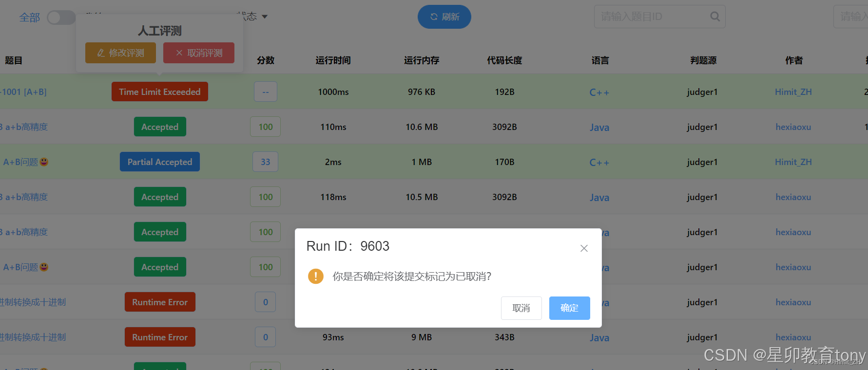Click Java language in the 118ms row
Viewport: 868px width, 370px height.
tap(599, 198)
